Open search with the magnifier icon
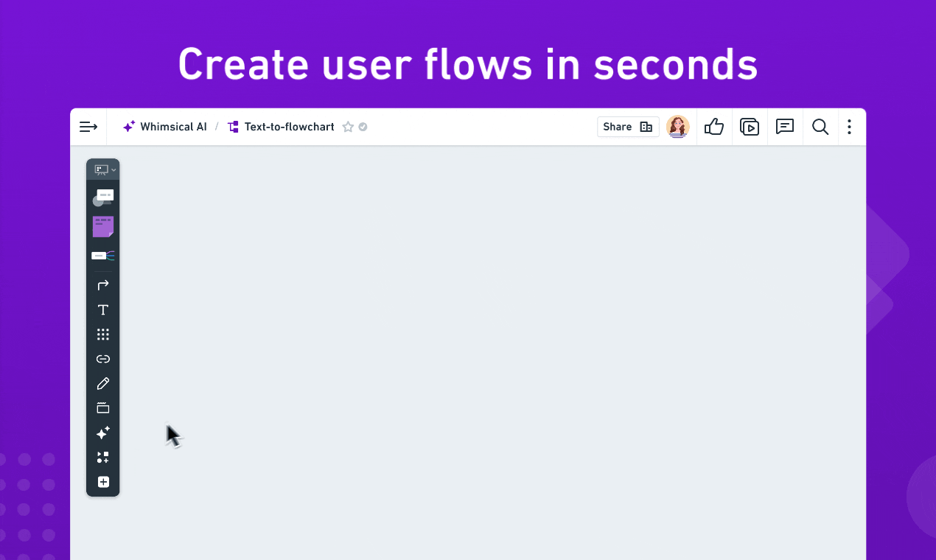 (x=820, y=127)
